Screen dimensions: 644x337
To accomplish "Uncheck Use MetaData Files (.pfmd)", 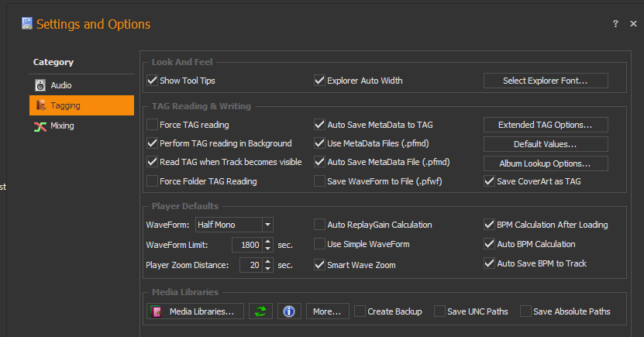I will tap(319, 143).
